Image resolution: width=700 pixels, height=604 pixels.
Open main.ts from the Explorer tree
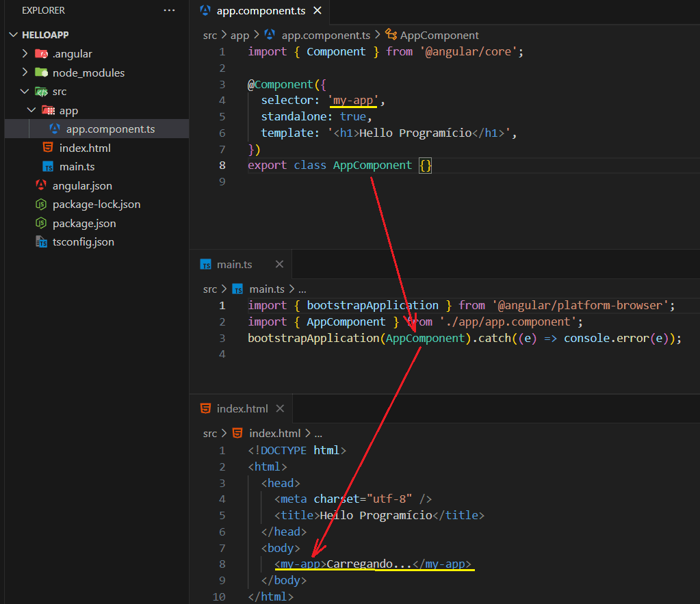pos(77,166)
